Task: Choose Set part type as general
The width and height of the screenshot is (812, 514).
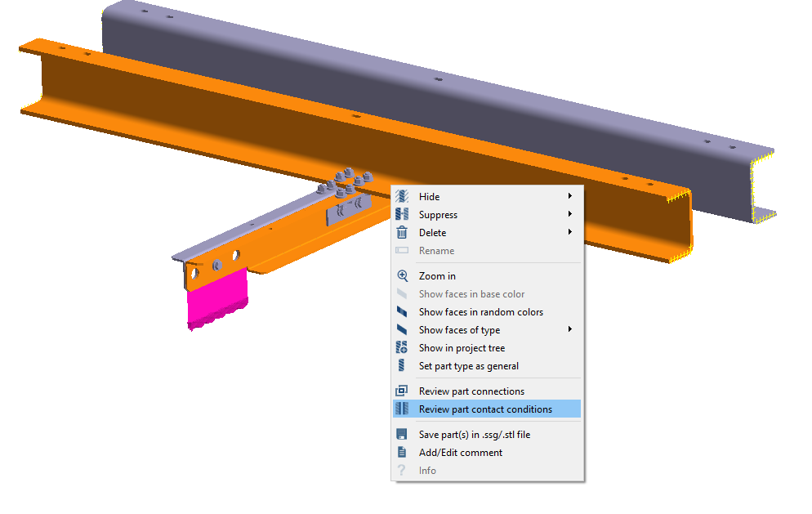Action: pos(487,366)
